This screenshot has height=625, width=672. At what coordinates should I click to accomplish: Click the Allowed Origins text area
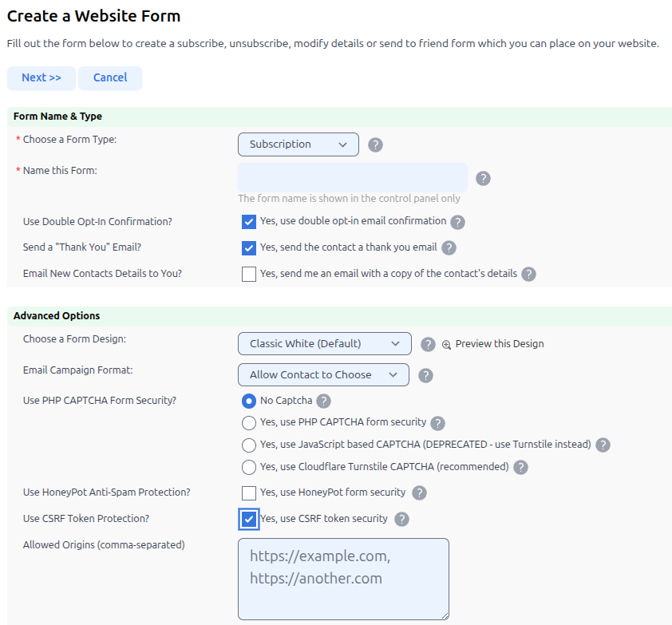pyautogui.click(x=343, y=579)
